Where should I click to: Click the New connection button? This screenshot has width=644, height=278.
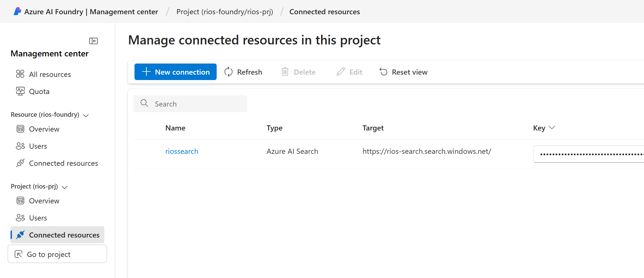tap(175, 72)
